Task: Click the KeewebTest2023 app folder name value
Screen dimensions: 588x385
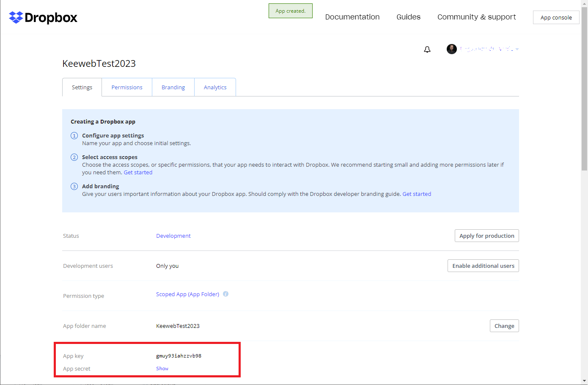Action: coord(178,326)
